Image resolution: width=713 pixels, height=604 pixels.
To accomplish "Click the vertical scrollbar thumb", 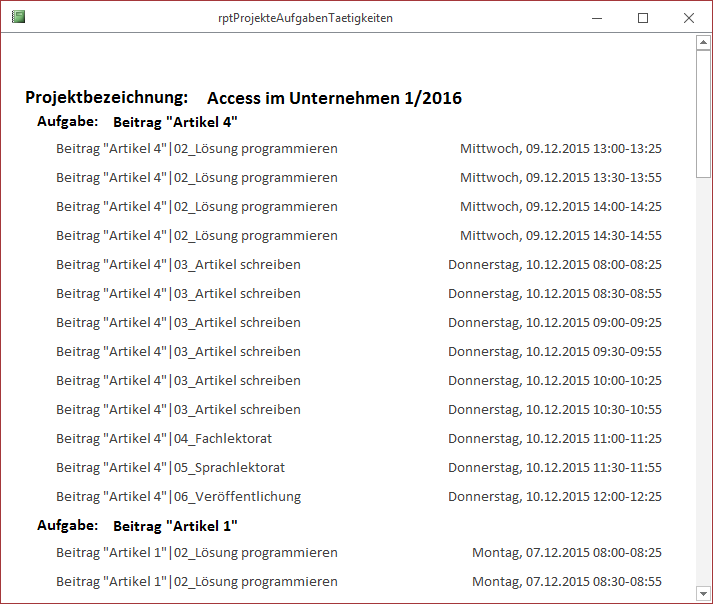I will click(x=703, y=114).
